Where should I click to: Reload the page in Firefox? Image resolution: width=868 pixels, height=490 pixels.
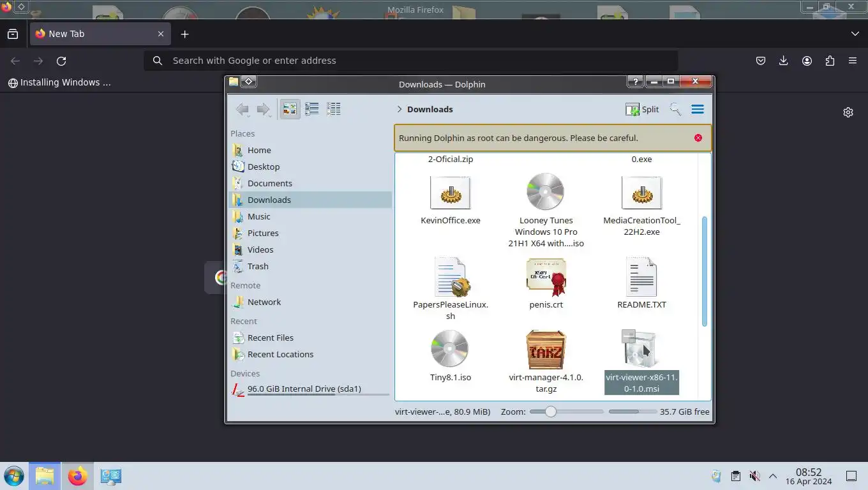pos(61,61)
